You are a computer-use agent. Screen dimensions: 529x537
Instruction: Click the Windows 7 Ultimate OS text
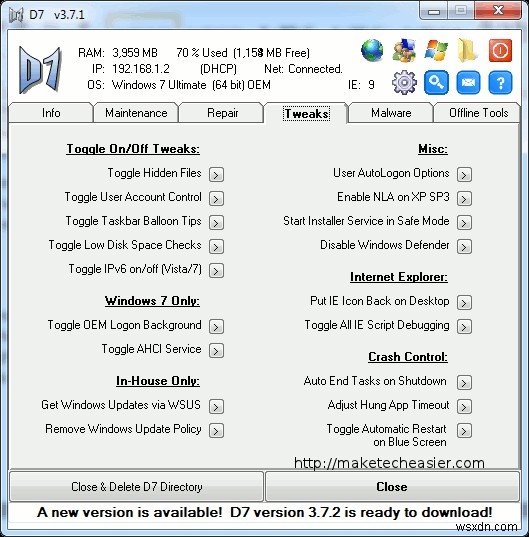(x=191, y=85)
